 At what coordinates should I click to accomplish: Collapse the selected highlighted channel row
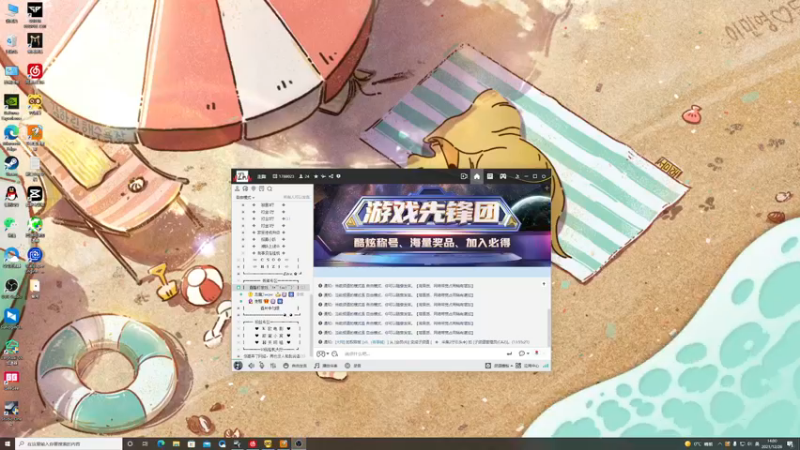pos(238,288)
